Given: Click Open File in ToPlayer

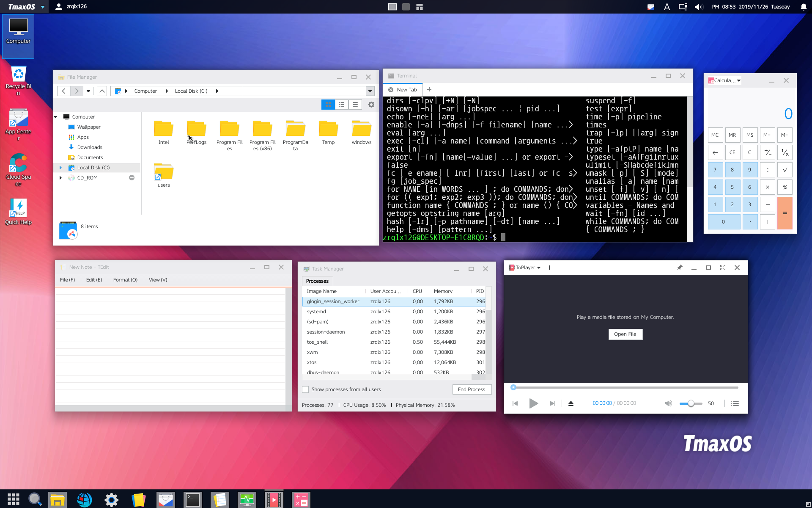Looking at the screenshot, I should [625, 334].
